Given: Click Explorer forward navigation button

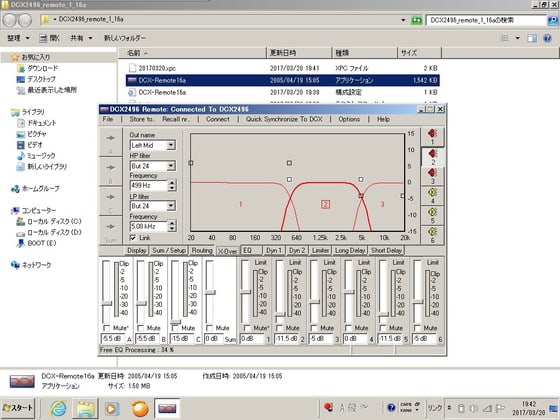Looking at the screenshot, I should [25, 20].
